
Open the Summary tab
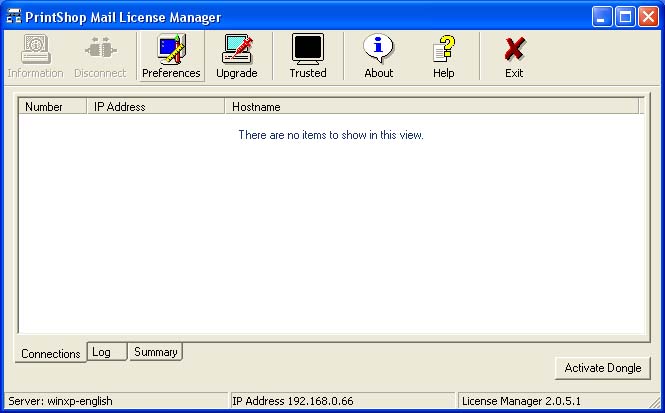[x=156, y=352]
